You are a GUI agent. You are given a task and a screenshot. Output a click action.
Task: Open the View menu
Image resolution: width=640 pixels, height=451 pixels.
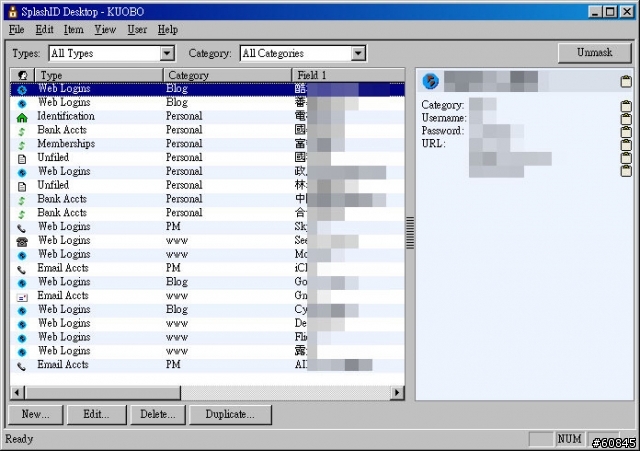pyautogui.click(x=105, y=29)
